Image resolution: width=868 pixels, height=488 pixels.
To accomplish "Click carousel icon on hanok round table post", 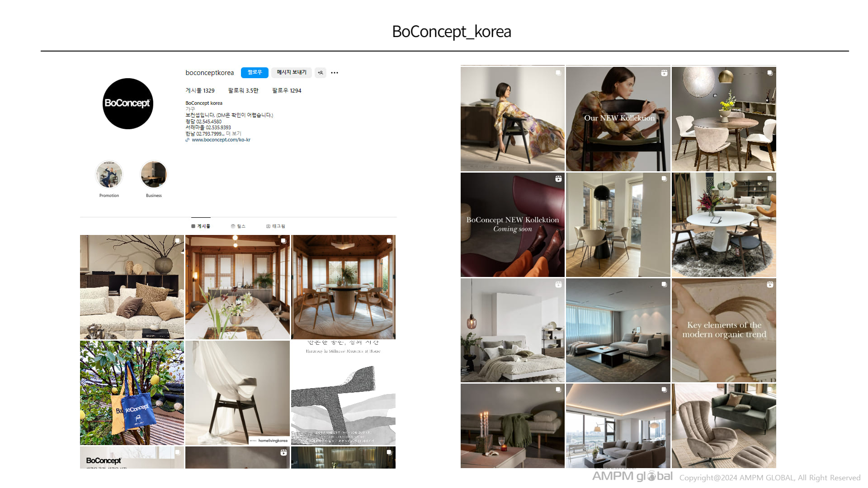I will pos(389,241).
